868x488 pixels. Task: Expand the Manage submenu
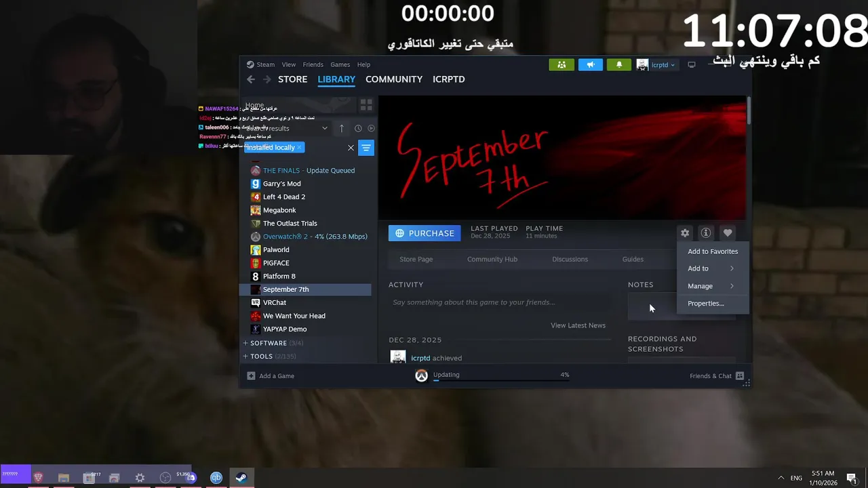(x=713, y=286)
